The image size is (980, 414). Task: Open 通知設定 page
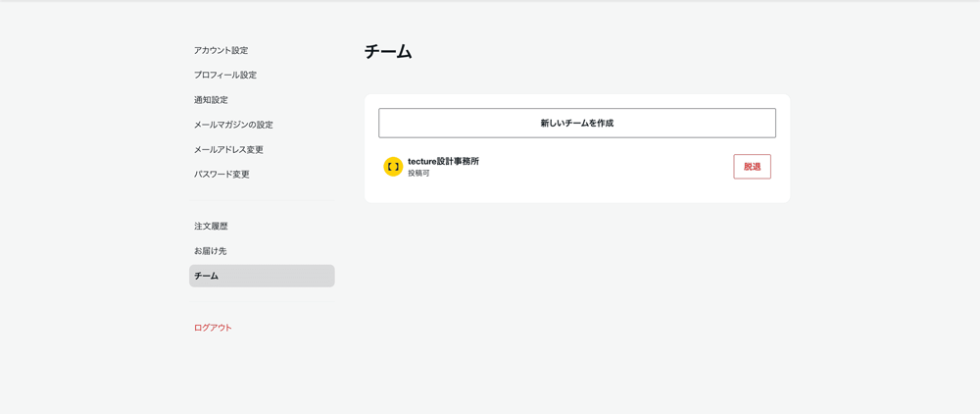coord(211,100)
